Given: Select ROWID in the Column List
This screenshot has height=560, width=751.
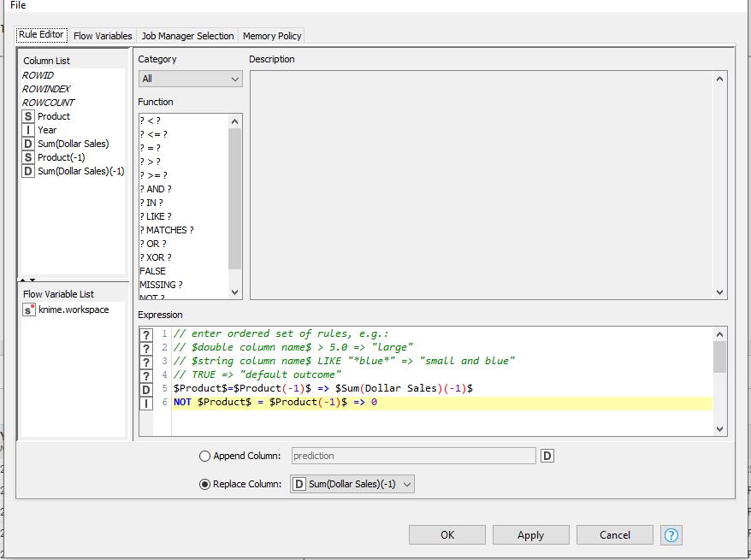Looking at the screenshot, I should (x=38, y=75).
